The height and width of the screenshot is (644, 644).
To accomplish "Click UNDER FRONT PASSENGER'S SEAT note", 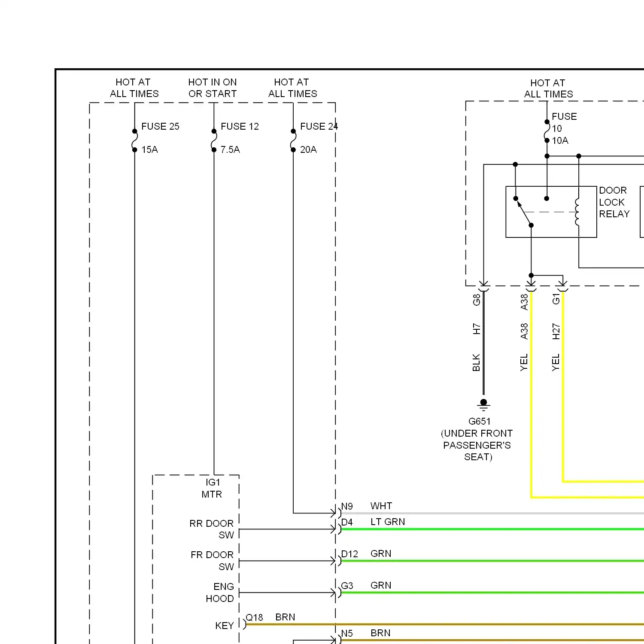I will click(x=477, y=445).
